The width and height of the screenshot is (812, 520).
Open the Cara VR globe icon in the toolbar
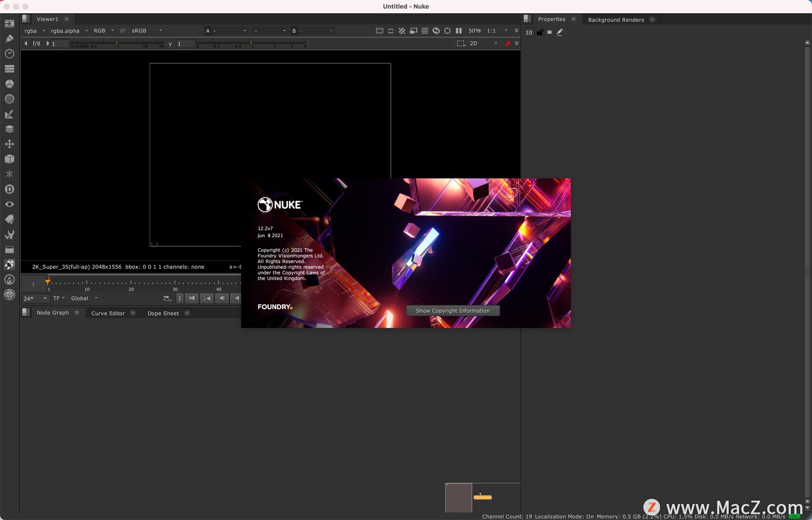9,264
